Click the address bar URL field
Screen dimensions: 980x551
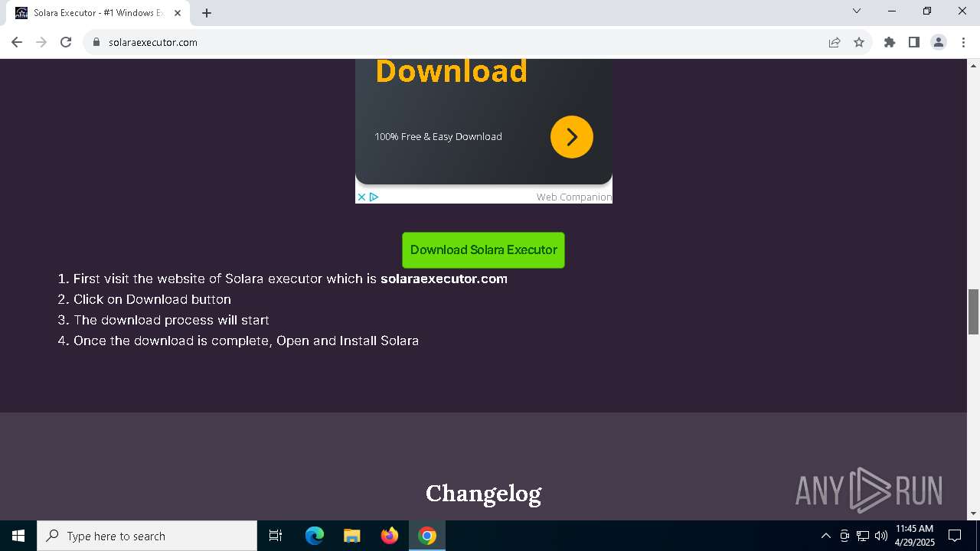pos(459,42)
